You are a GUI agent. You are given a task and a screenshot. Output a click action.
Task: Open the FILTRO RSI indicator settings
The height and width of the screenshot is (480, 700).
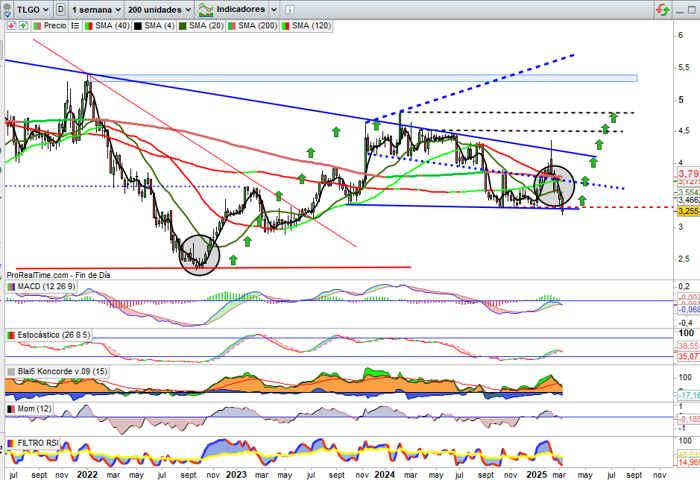(38, 443)
